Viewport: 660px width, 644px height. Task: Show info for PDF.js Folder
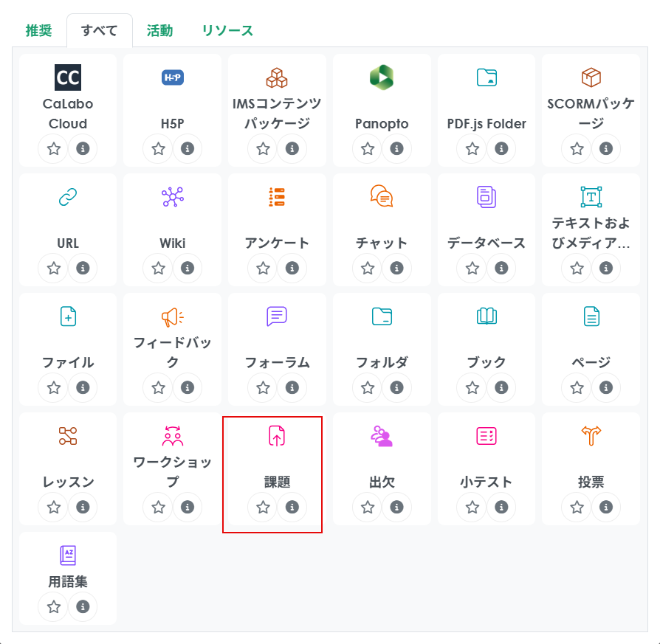point(501,148)
